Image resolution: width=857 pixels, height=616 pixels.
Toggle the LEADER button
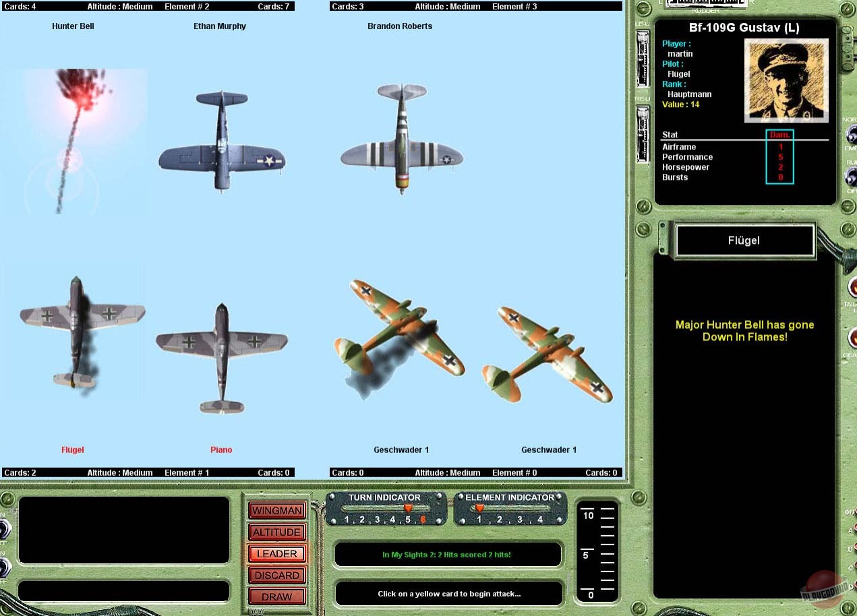[276, 553]
